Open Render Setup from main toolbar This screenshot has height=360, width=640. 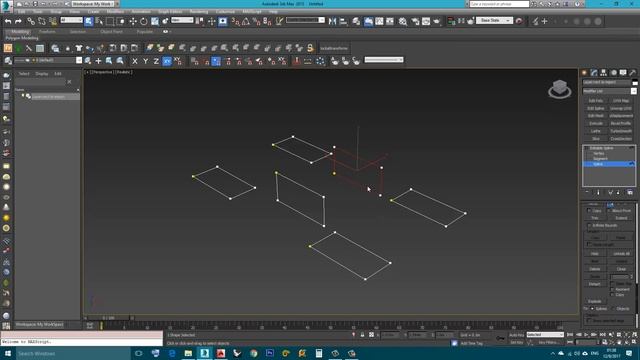tap(415, 21)
